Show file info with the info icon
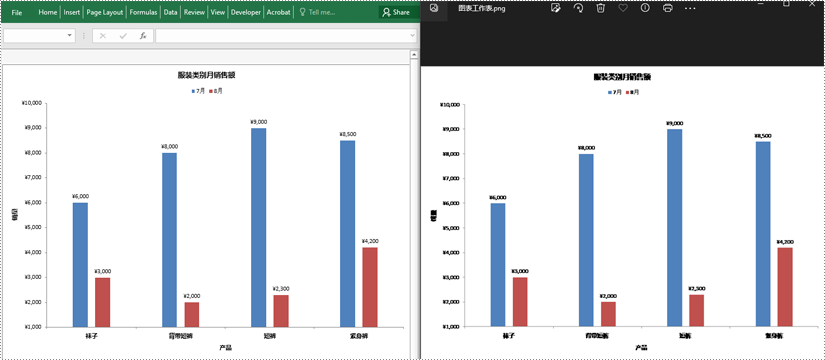This screenshot has height=360, width=825. [x=645, y=8]
